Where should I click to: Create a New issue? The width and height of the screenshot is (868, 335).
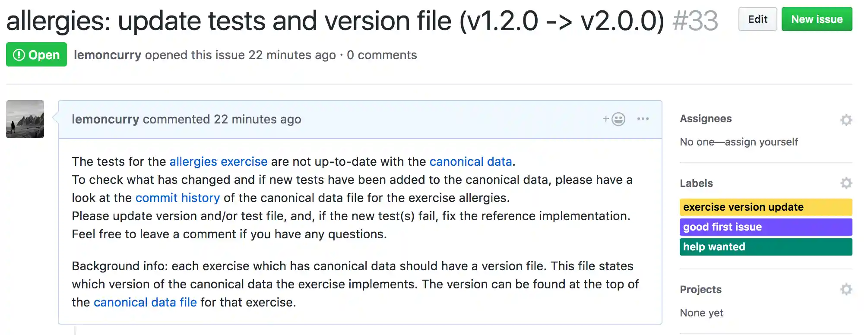tap(816, 19)
